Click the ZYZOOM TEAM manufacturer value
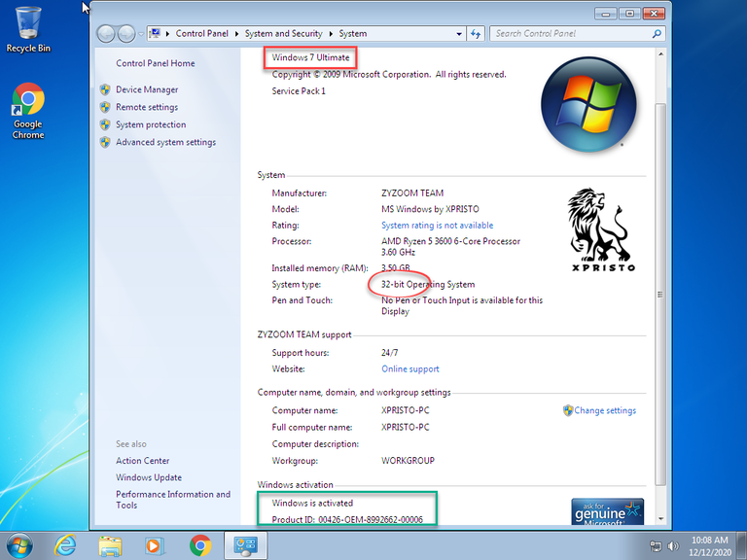Viewport: 747px width, 560px height. tap(412, 192)
